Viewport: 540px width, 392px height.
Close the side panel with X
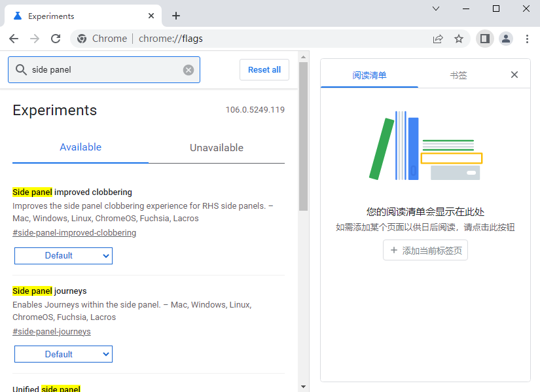514,75
